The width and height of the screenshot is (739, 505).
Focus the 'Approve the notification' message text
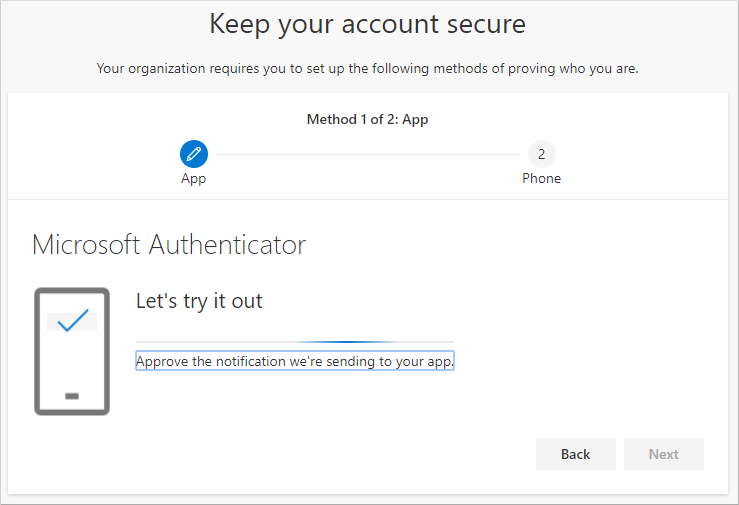[295, 362]
